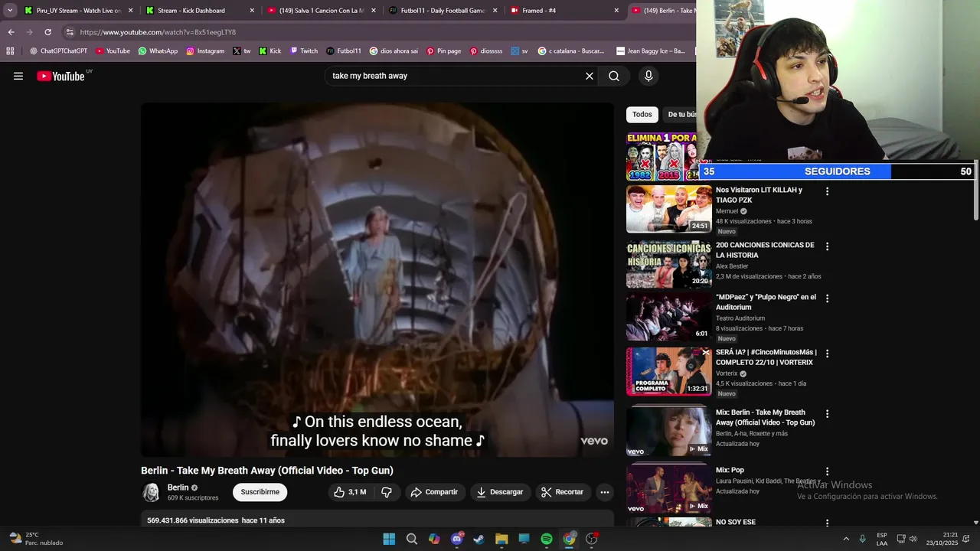View site information icon in address bar
980x551 pixels.
point(70,32)
